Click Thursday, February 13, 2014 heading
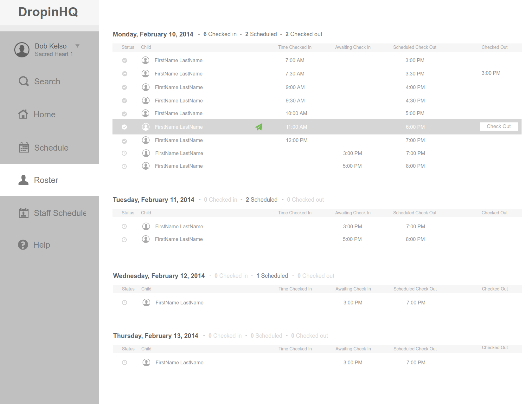The height and width of the screenshot is (404, 532). (x=156, y=336)
